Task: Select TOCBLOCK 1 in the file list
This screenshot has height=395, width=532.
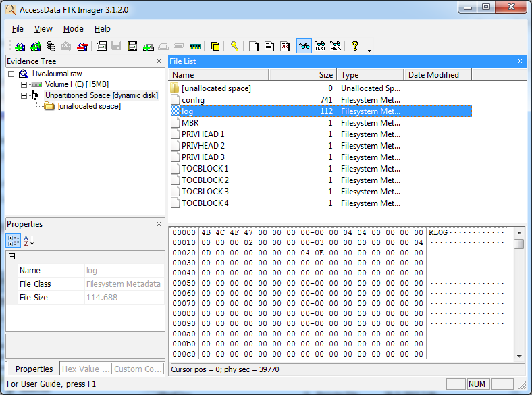Action: 205,169
